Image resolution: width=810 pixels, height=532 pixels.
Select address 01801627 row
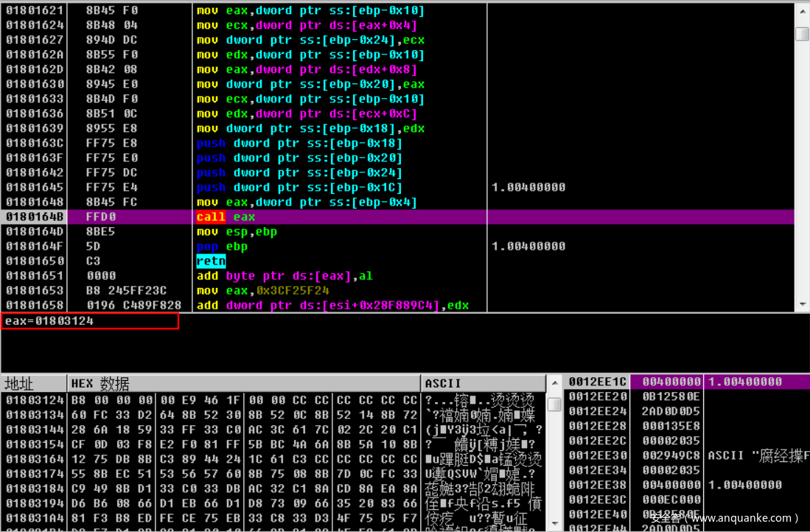point(35,40)
